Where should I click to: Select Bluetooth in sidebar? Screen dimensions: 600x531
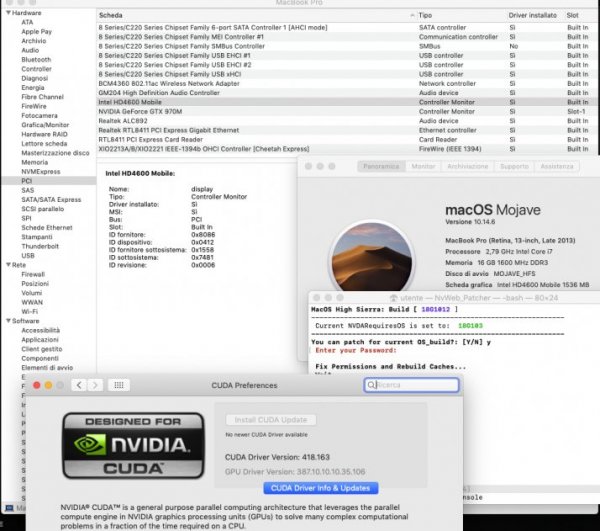36,59
